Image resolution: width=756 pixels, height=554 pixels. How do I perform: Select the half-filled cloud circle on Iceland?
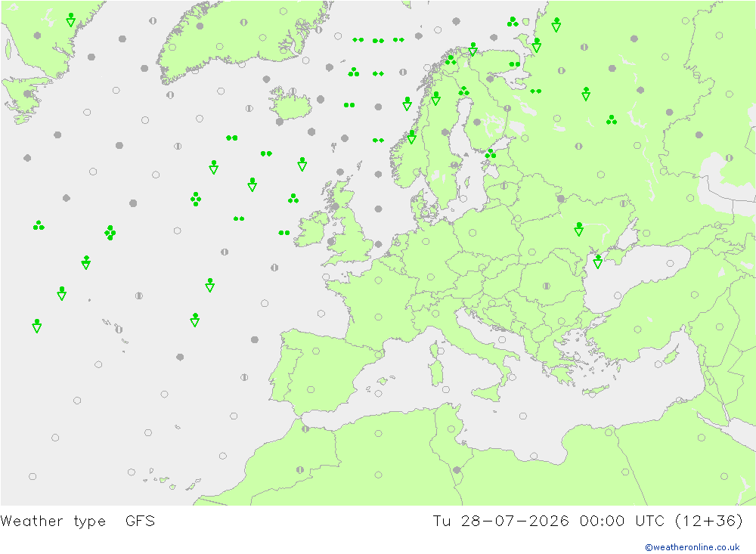(292, 91)
